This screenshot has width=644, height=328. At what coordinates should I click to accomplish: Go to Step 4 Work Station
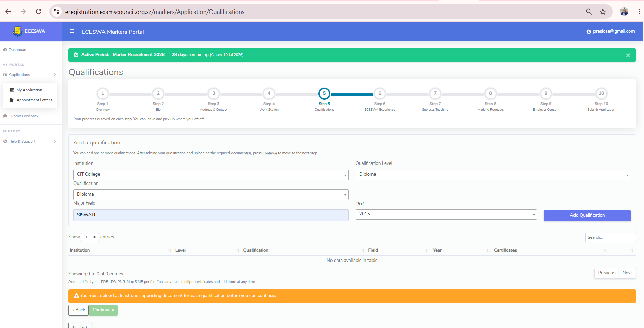pyautogui.click(x=269, y=93)
